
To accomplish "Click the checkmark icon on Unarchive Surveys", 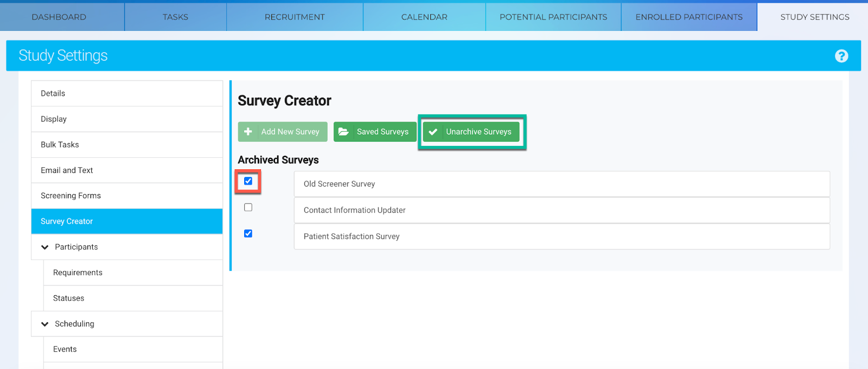I will tap(433, 132).
